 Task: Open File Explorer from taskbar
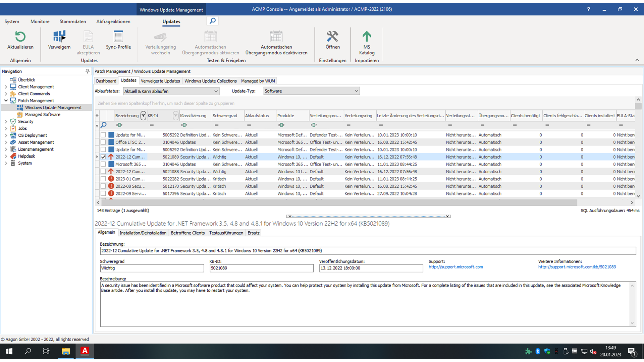(x=66, y=351)
